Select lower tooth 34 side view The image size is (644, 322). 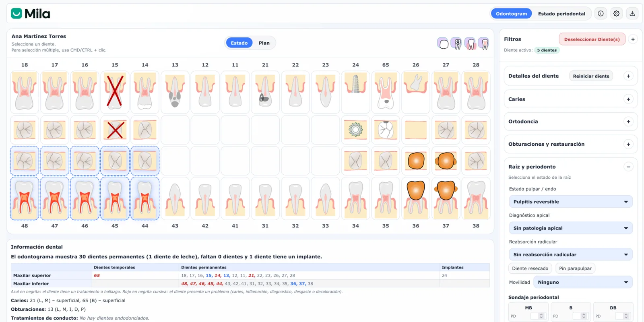click(355, 198)
